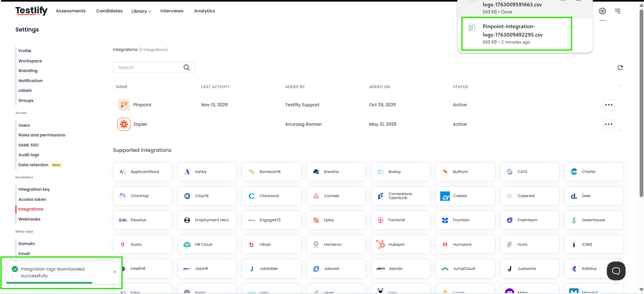Image resolution: width=644 pixels, height=294 pixels.
Task: Select the Breezy integration card
Action: tap(401, 172)
